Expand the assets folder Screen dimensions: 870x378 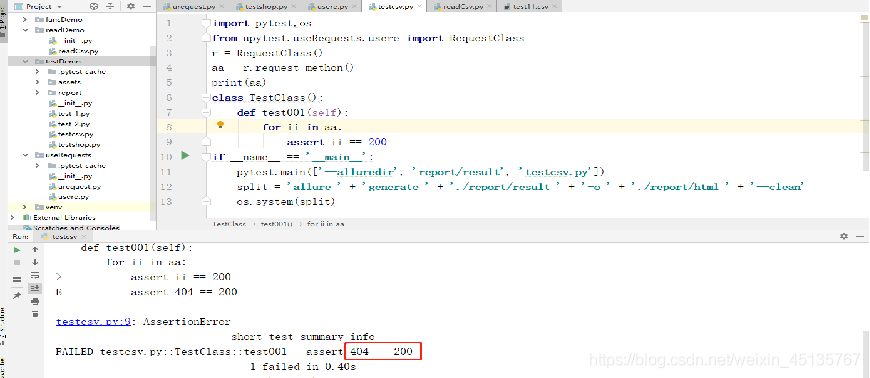tap(37, 82)
